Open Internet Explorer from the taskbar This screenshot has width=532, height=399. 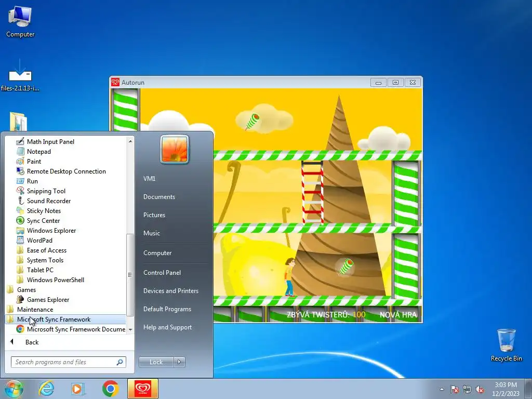tap(46, 389)
